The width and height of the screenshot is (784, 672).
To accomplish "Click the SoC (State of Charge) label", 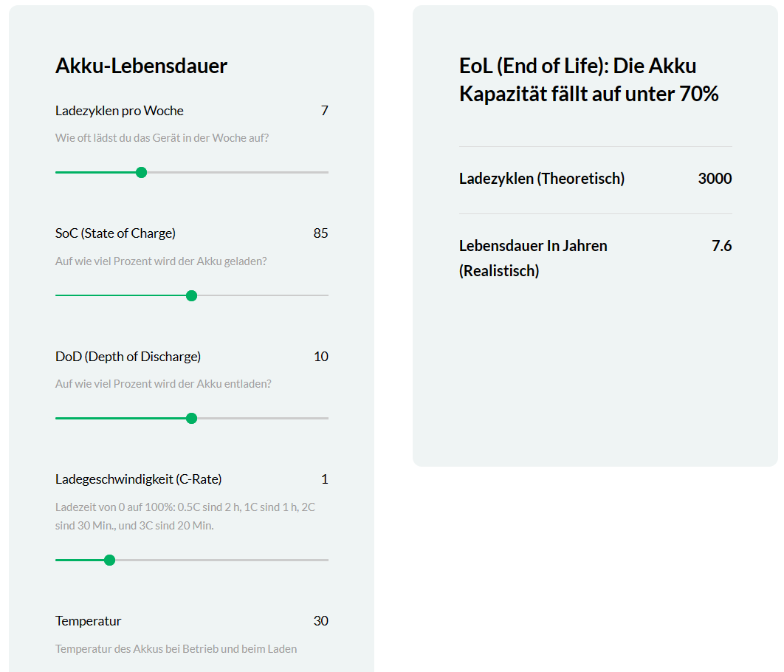I will click(x=115, y=233).
